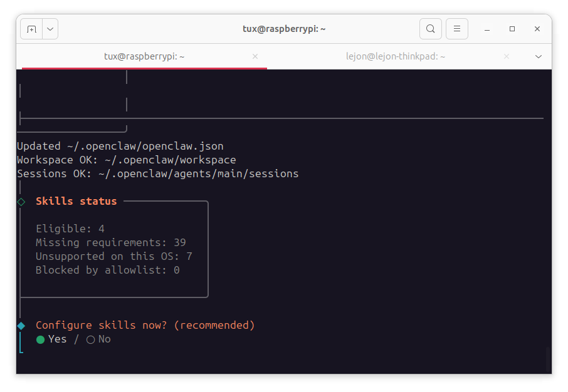The height and width of the screenshot is (392, 568).
Task: Click the terminal's vertical scrollbar
Action: (548, 359)
